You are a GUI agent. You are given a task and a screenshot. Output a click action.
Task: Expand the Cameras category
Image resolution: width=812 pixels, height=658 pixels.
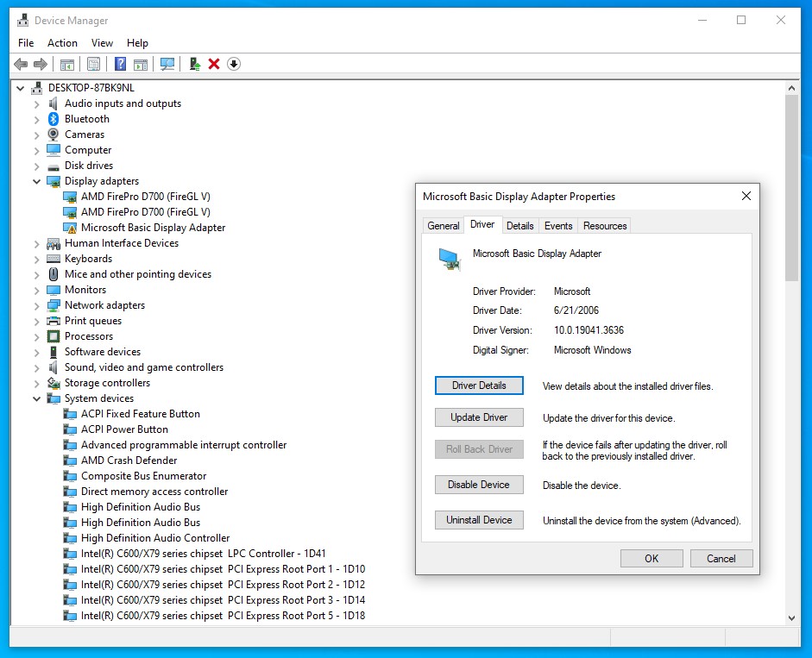point(37,135)
